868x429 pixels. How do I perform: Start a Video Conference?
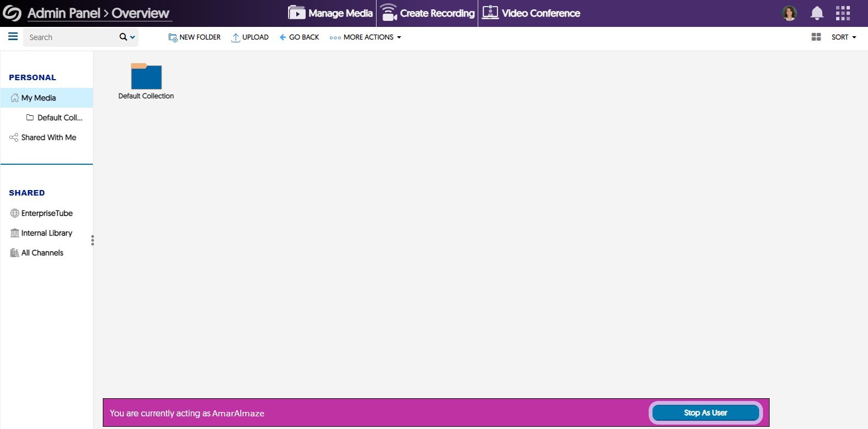click(x=531, y=13)
